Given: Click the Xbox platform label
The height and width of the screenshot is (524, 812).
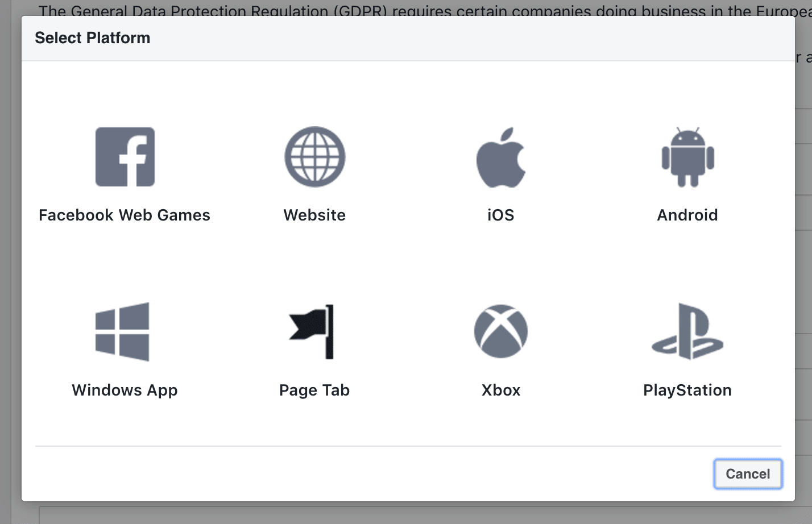Looking at the screenshot, I should [500, 390].
